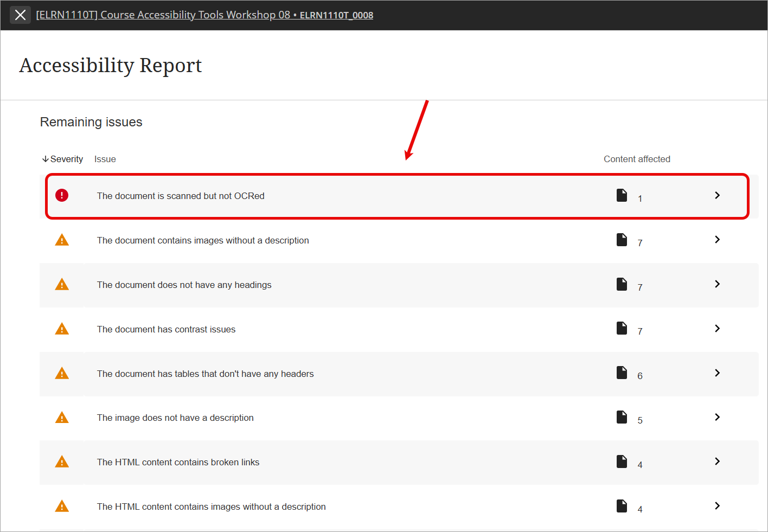The image size is (768, 532).
Task: Click the red severe error icon for the scanned document issue
Action: [62, 195]
